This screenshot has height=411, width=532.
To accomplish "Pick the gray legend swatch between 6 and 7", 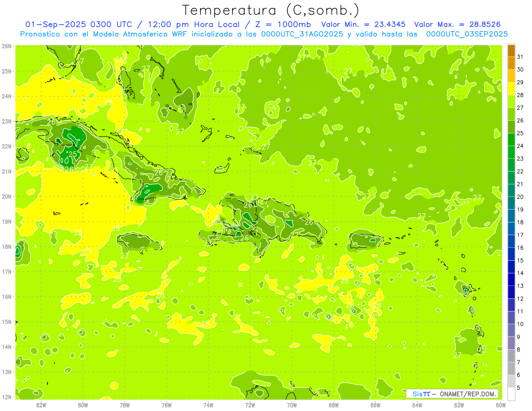I will (x=511, y=368).
